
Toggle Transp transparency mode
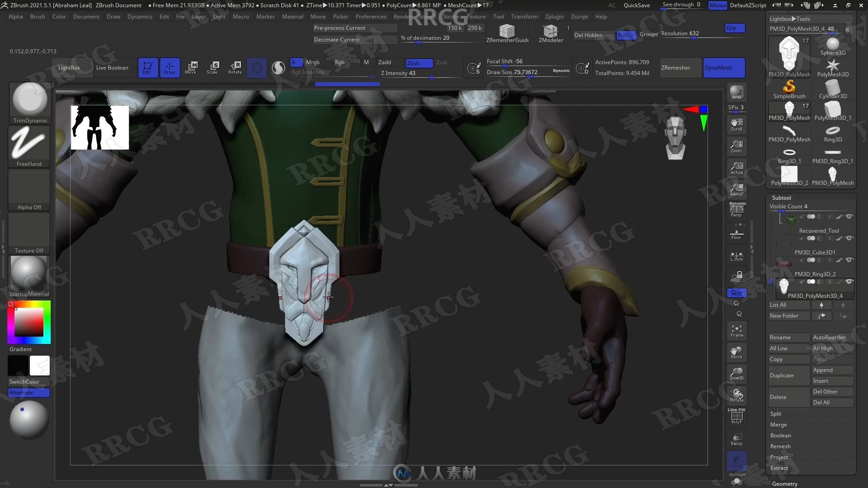point(736,439)
